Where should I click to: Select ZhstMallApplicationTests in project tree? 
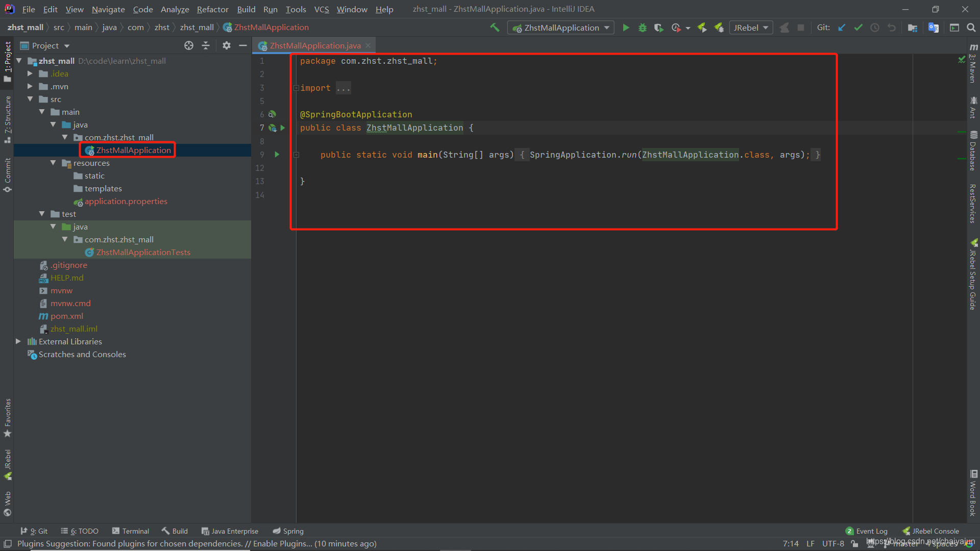tap(143, 252)
